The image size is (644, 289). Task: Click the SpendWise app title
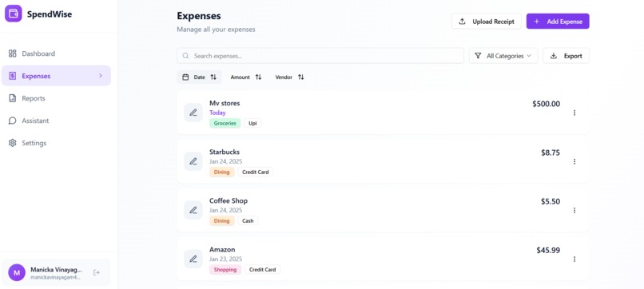point(50,14)
